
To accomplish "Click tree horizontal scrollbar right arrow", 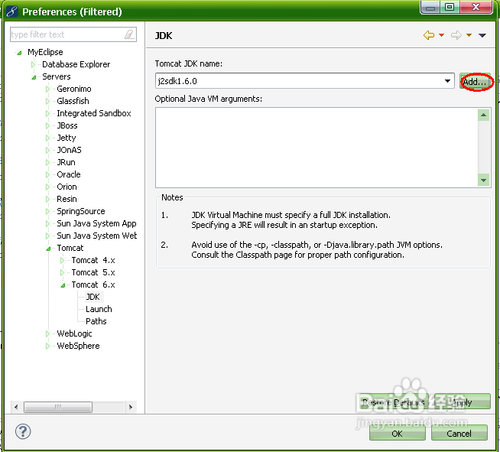I will [x=130, y=407].
